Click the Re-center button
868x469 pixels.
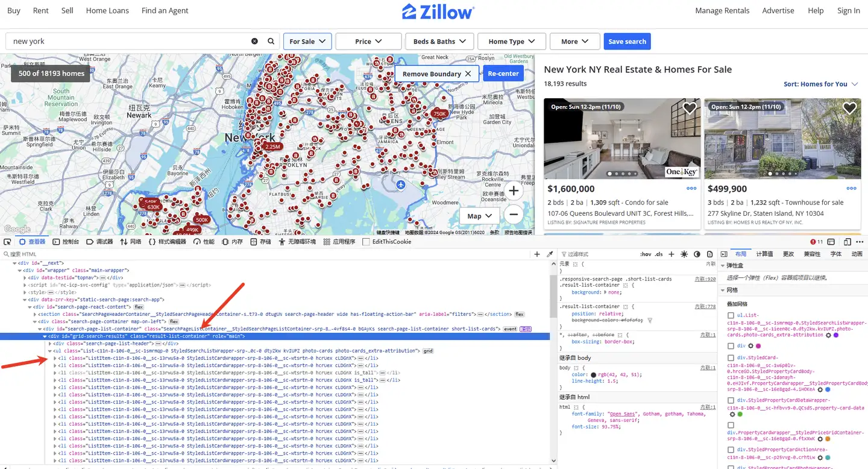coord(503,74)
